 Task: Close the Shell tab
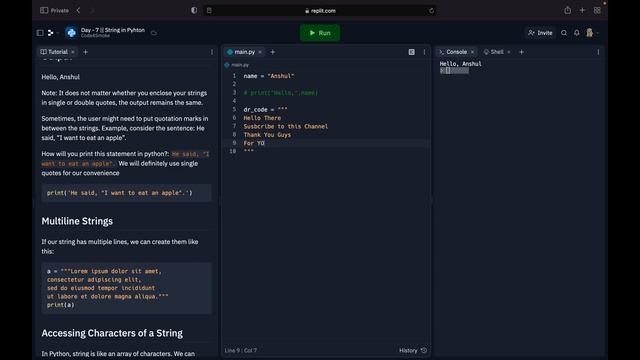coord(509,52)
